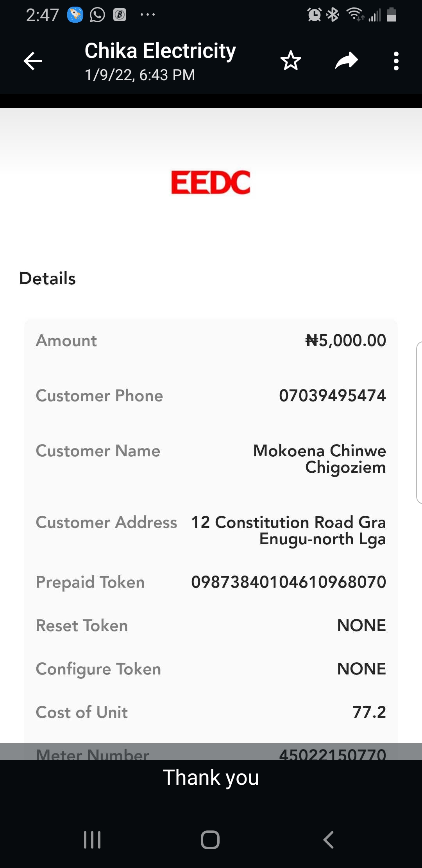
Task: Forward the message using share arrow
Action: (x=346, y=61)
